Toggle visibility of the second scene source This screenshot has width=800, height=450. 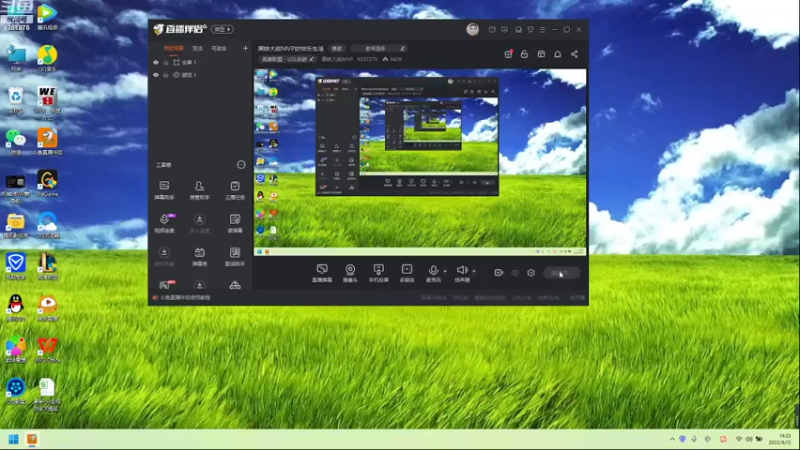[x=156, y=75]
